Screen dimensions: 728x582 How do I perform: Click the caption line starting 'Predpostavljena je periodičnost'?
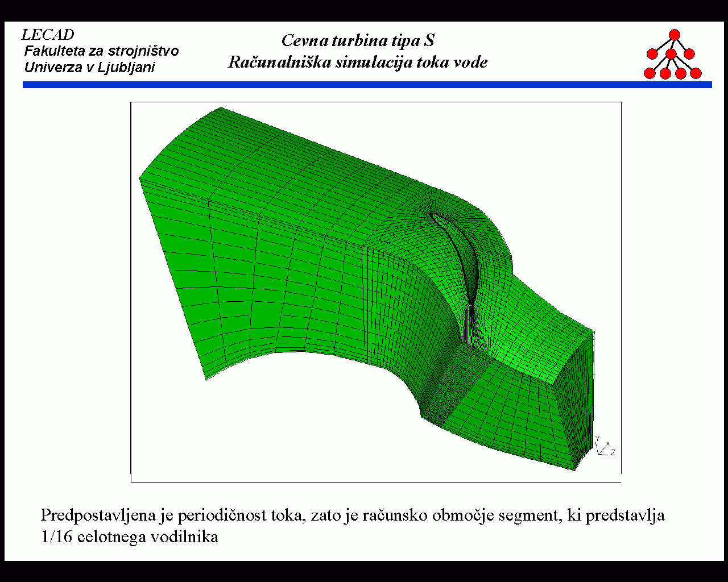pos(353,516)
